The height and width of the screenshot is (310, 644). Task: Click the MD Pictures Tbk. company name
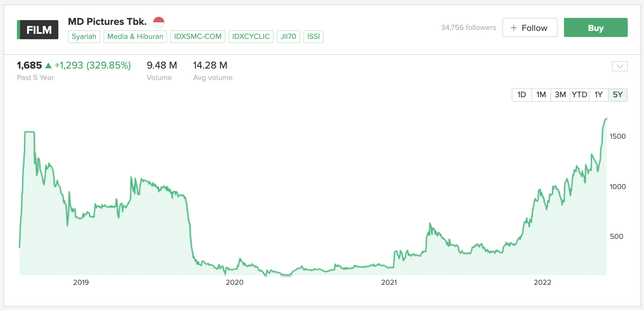click(x=107, y=22)
